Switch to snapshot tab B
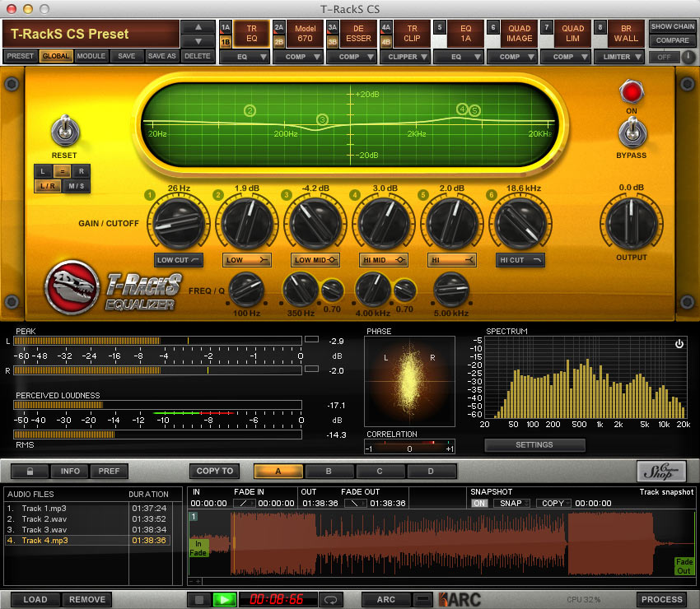This screenshot has height=609, width=700. tap(329, 472)
